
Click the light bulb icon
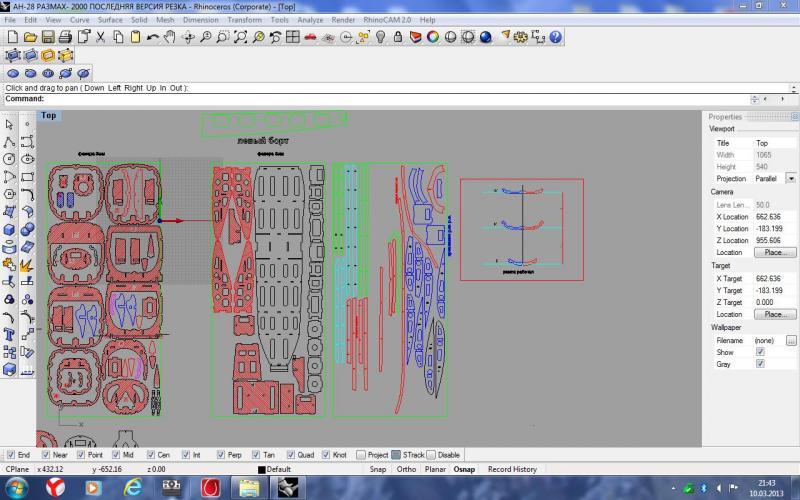380,37
